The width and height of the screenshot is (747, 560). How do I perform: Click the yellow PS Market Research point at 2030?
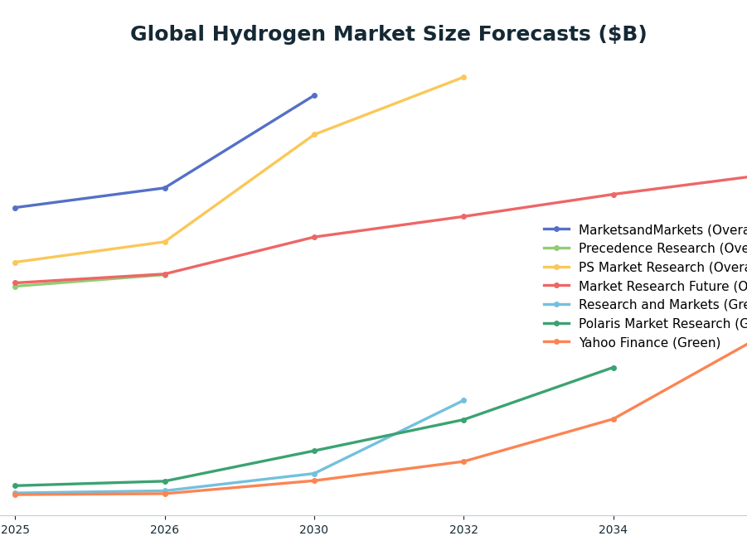coord(314,135)
